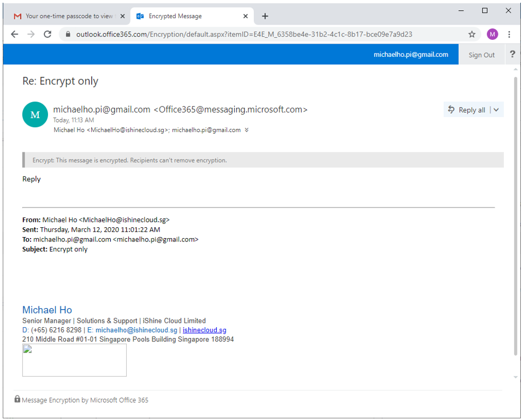Close the Gmail one-time passcode tab
Viewport: 523px width, 420px height.
[122, 16]
